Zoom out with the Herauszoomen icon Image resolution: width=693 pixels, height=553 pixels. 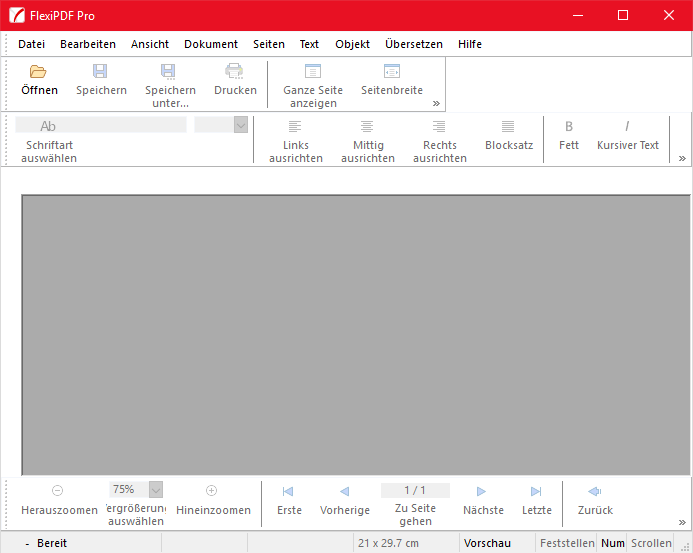[58, 491]
